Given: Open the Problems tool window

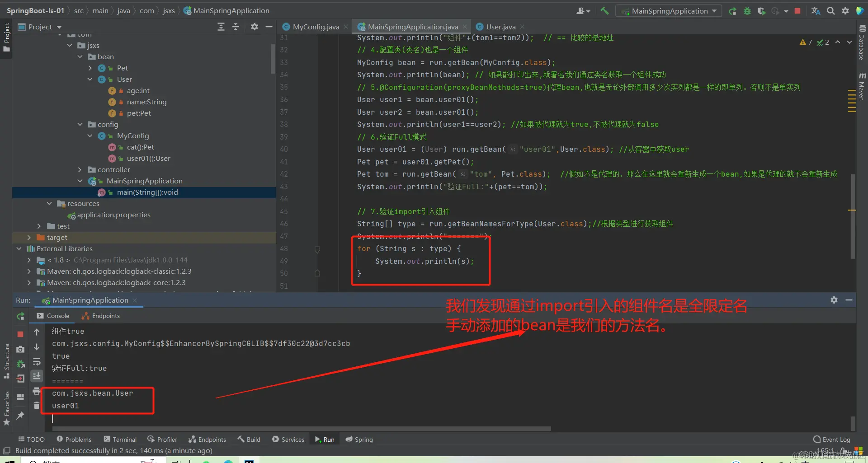Looking at the screenshot, I should 74,439.
